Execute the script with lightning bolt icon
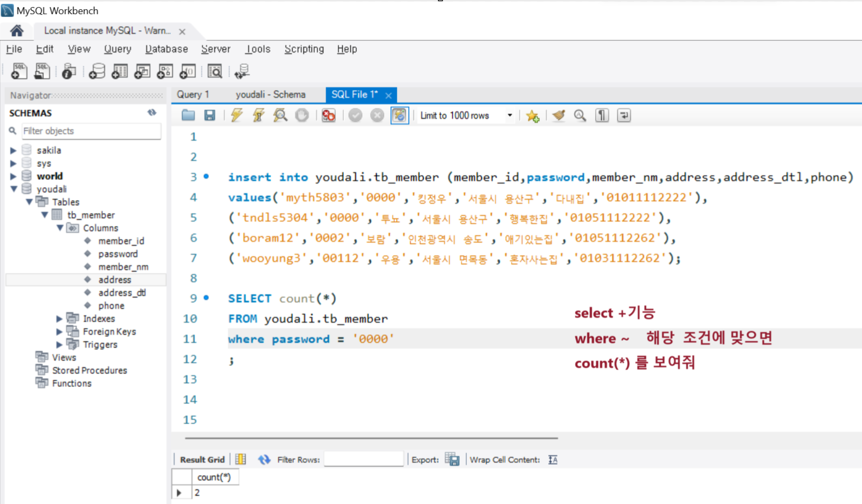862x504 pixels. 237,115
